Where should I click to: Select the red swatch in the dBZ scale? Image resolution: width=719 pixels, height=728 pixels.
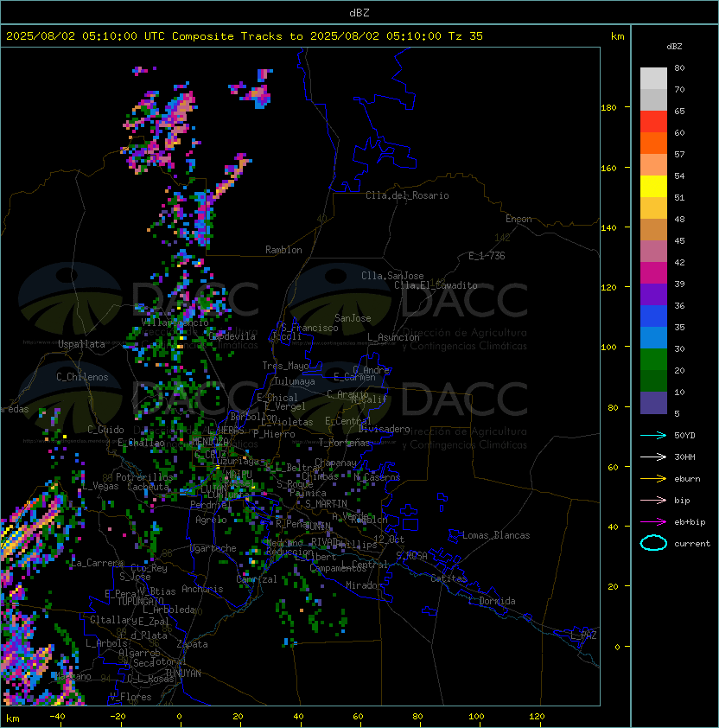tap(653, 122)
